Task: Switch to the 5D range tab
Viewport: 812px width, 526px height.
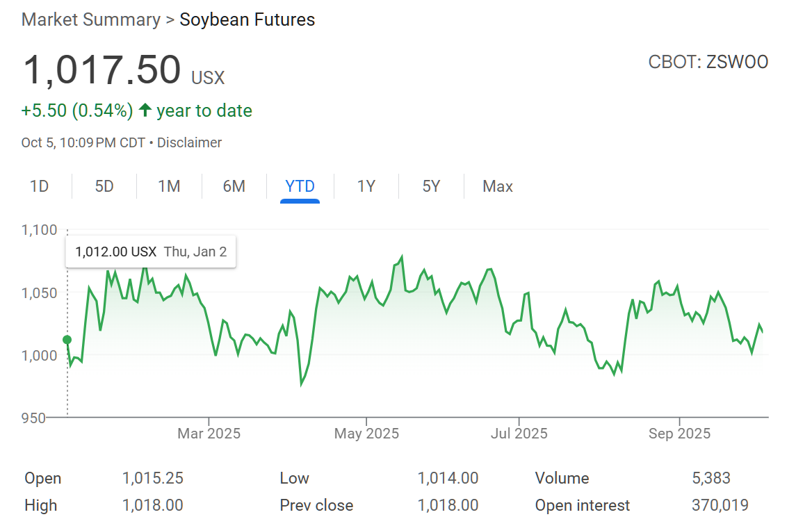Action: coord(104,186)
